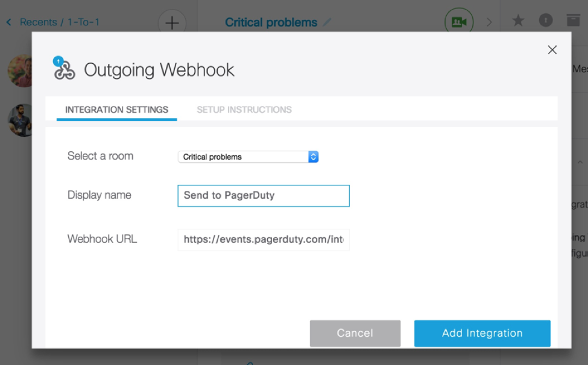Start a video call in the room

click(459, 22)
